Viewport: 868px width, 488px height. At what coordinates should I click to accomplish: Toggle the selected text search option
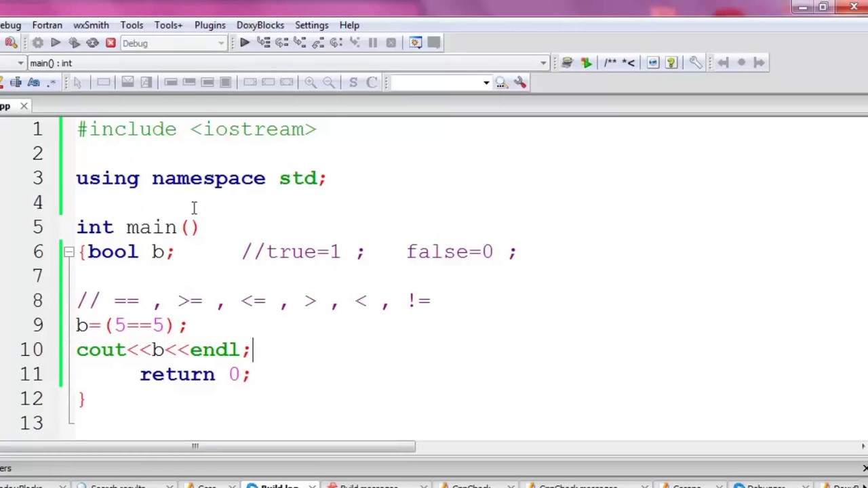tap(15, 82)
